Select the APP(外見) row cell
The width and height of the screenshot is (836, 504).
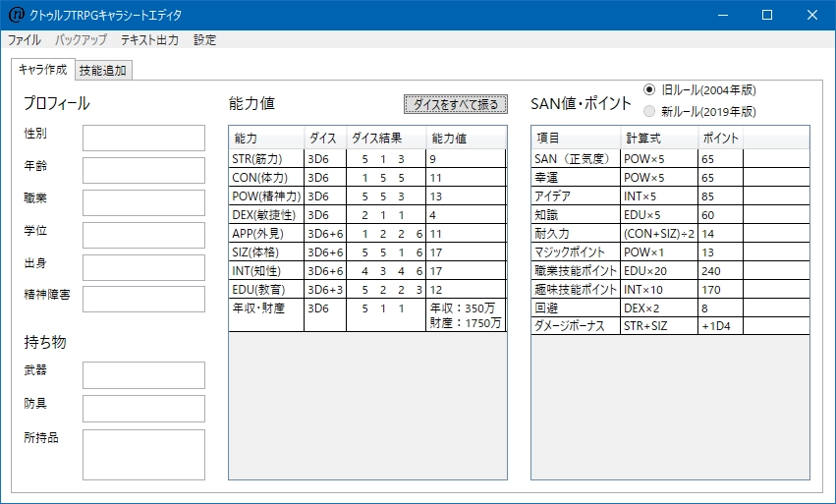[266, 234]
